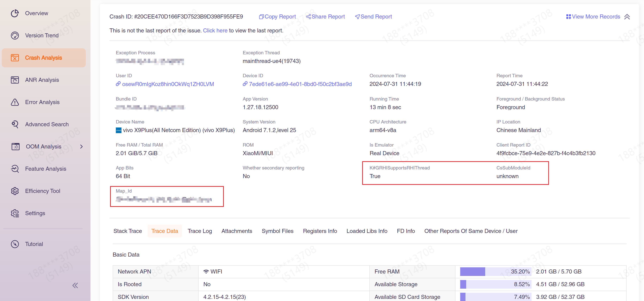Screen dimensions: 644x301
Task: Click the ANR Analysis icon
Action: tap(15, 80)
